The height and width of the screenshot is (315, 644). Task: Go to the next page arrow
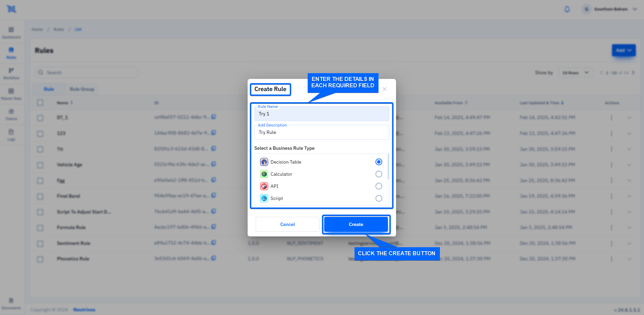click(x=633, y=73)
